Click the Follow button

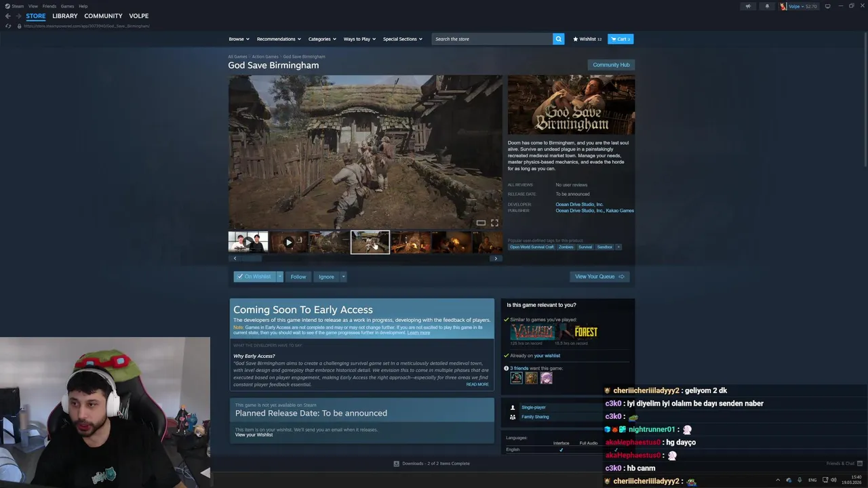[x=298, y=277]
